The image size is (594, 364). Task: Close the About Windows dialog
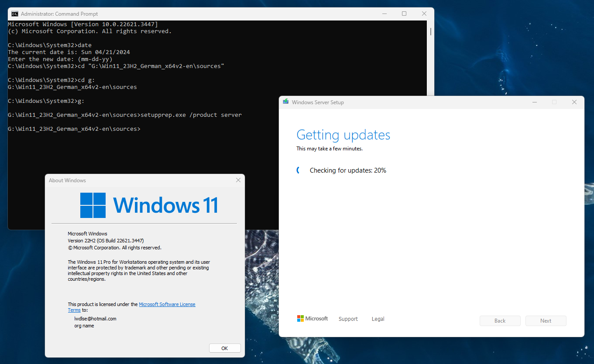click(238, 180)
